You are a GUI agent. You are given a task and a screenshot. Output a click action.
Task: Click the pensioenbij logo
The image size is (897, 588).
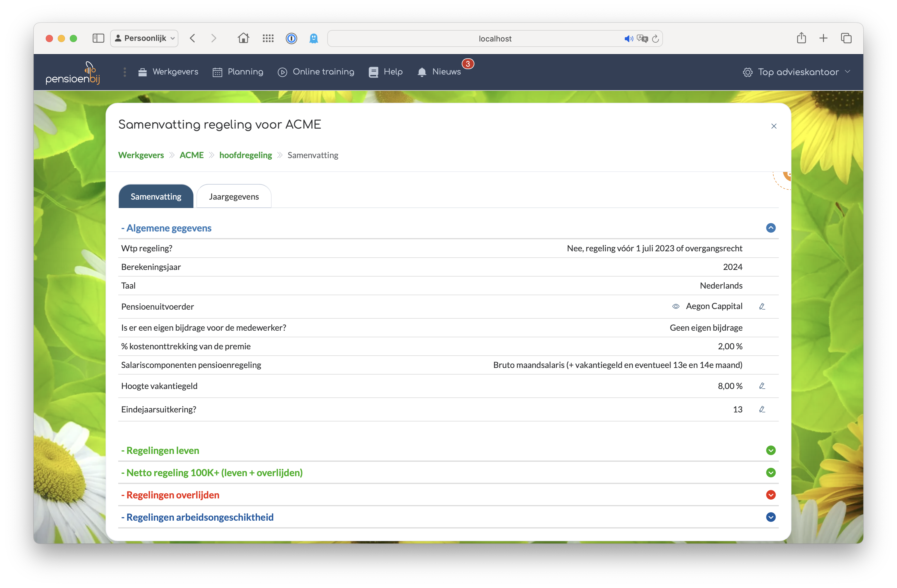(x=73, y=72)
